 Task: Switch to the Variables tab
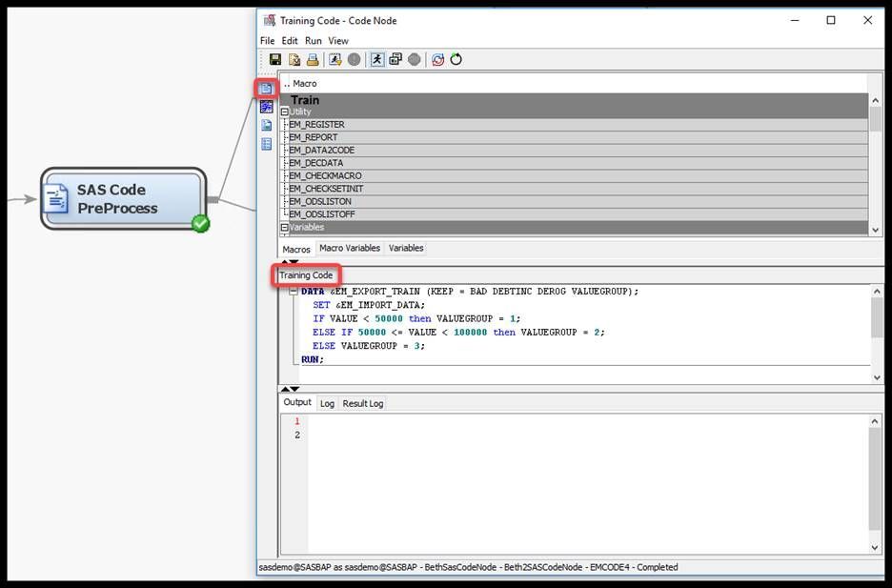tap(406, 248)
